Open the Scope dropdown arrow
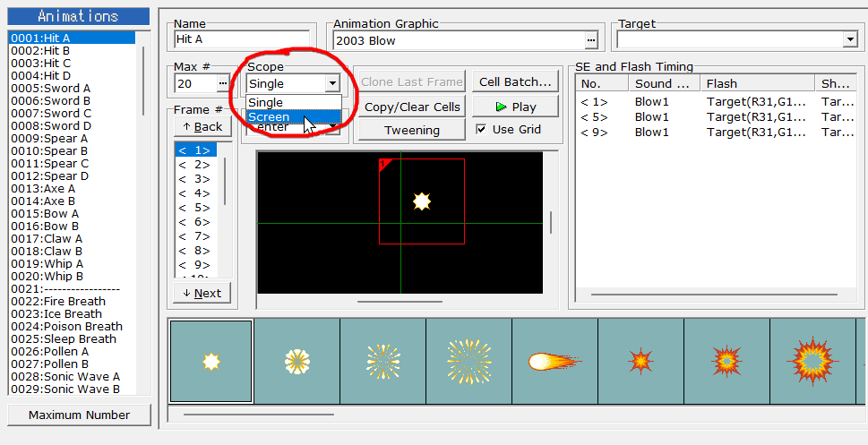The height and width of the screenshot is (445, 868). 332,83
